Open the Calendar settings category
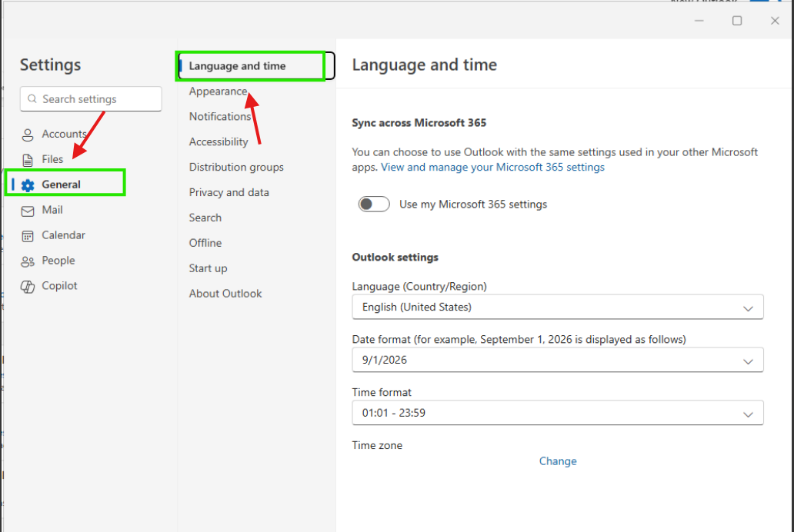 click(63, 235)
